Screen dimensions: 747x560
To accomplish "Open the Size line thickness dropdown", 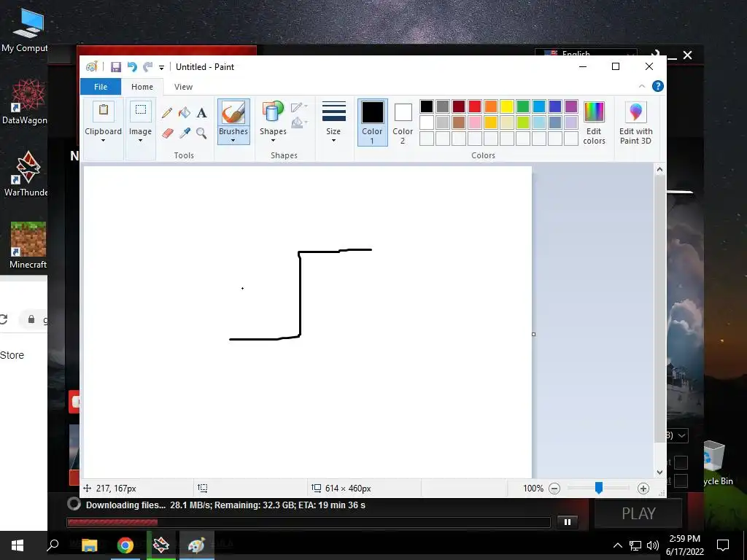I will tap(333, 122).
